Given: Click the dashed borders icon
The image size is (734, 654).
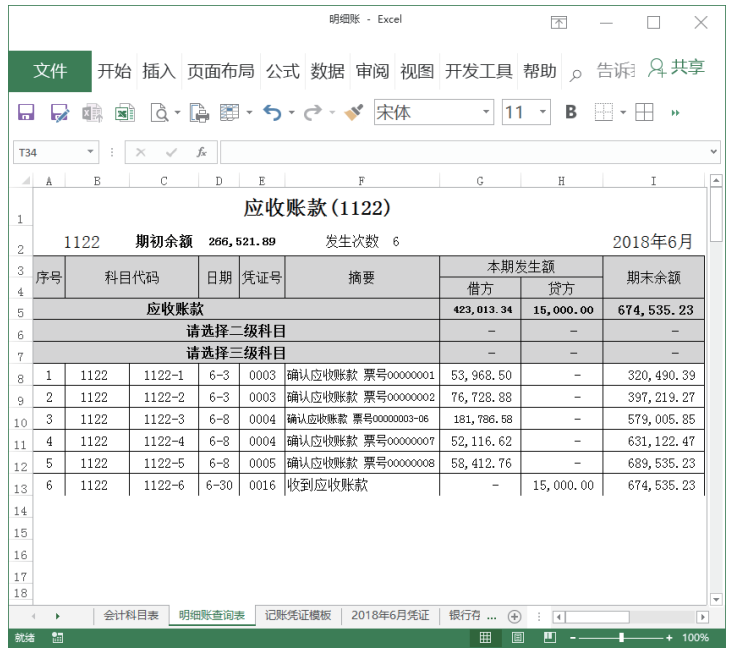Looking at the screenshot, I should (x=604, y=112).
